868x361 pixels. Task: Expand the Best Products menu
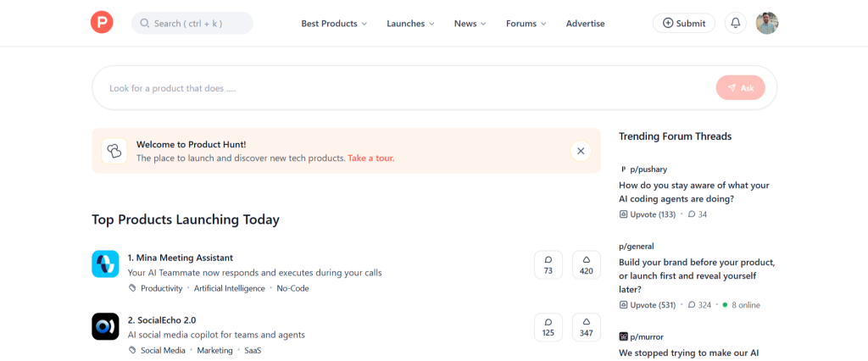point(334,23)
